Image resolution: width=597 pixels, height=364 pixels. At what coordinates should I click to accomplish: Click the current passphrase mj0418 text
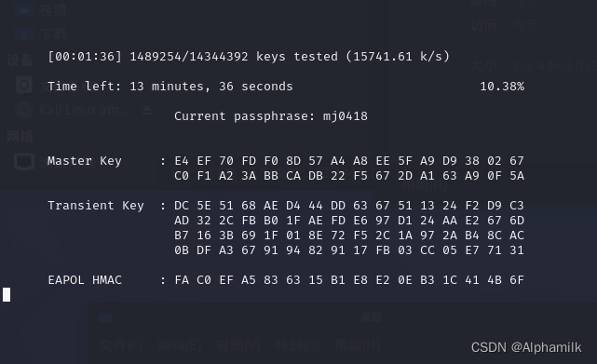point(346,116)
